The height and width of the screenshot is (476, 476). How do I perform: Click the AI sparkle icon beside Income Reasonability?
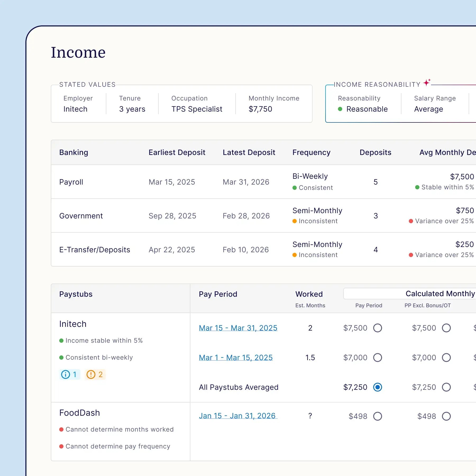coord(427,82)
